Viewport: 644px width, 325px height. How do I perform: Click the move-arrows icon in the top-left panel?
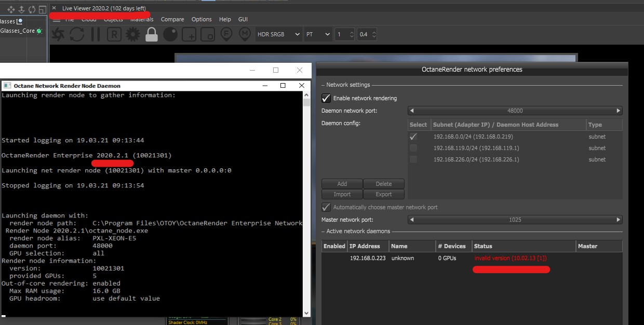[11, 9]
